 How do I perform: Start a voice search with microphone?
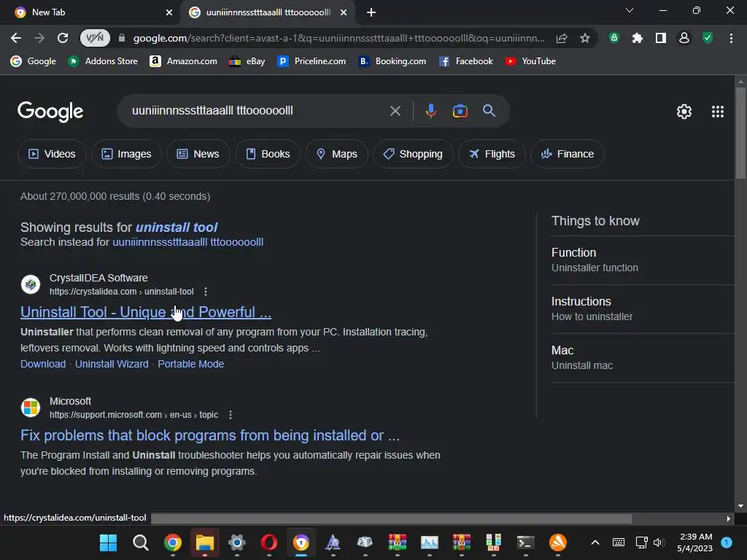click(x=430, y=111)
